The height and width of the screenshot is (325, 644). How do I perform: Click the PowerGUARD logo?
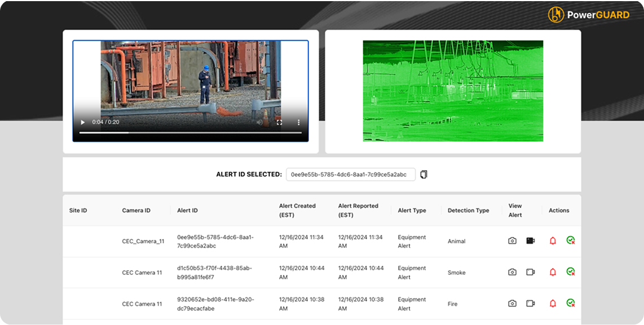tap(588, 15)
